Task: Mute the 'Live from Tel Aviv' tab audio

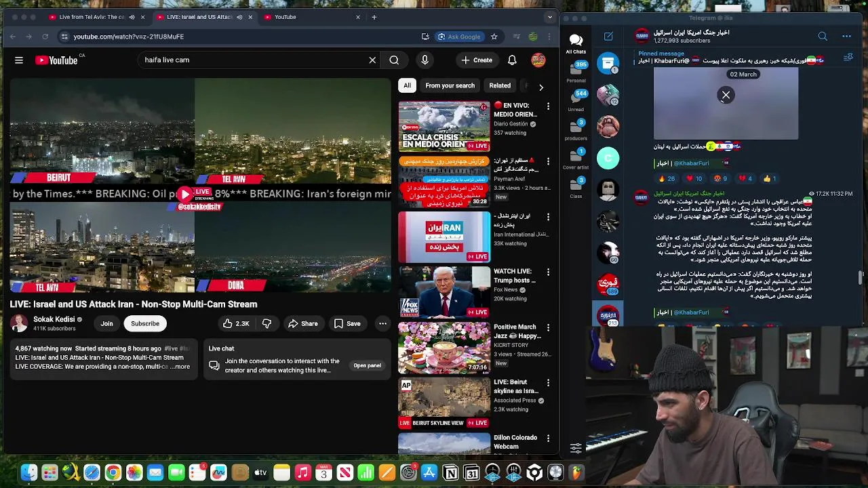Action: 132,17
